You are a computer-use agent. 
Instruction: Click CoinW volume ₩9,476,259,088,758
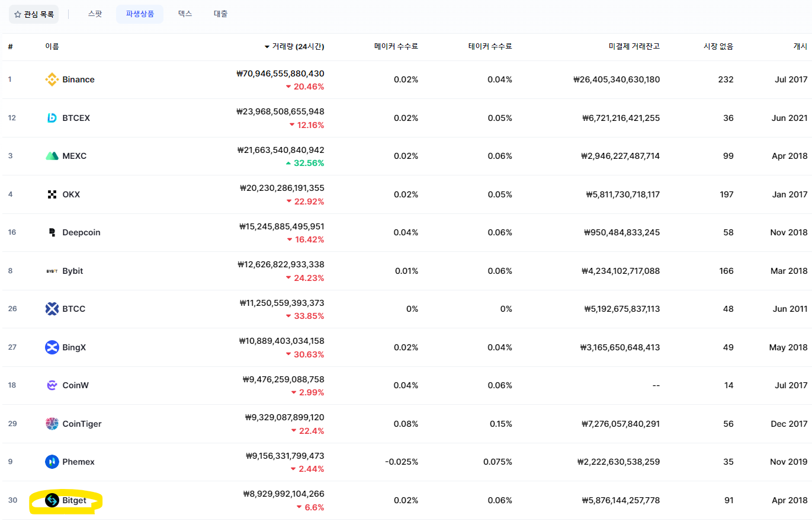284,379
